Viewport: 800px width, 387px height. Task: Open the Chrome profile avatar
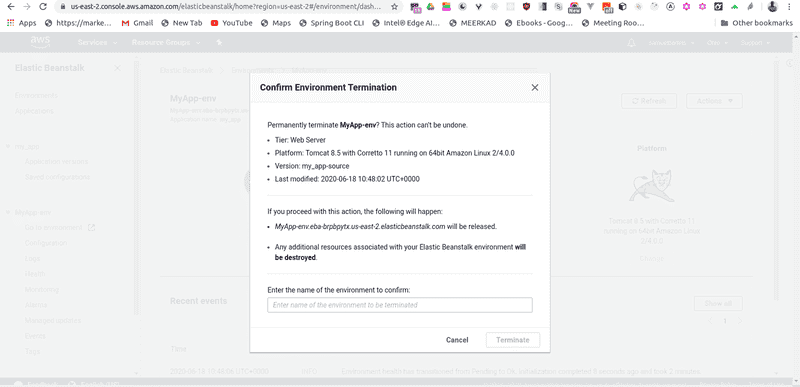click(773, 7)
